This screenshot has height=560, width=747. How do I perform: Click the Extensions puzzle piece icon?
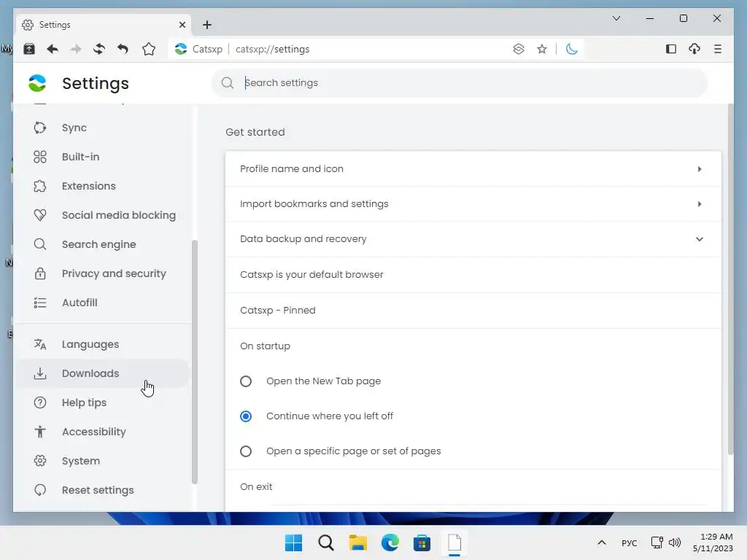point(40,186)
